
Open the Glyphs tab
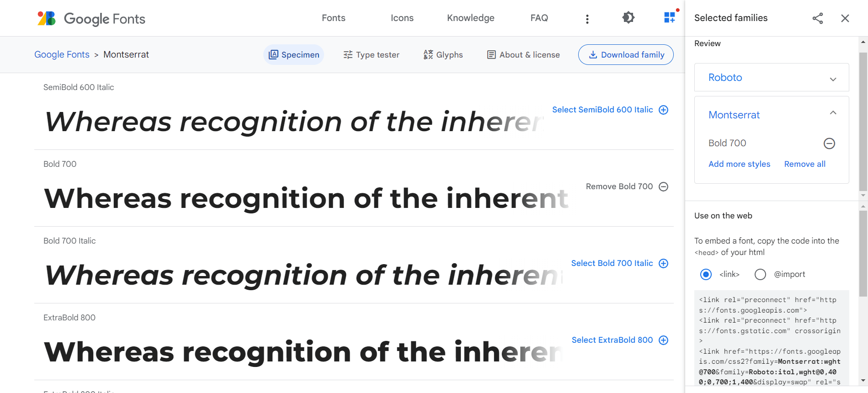[x=443, y=55]
